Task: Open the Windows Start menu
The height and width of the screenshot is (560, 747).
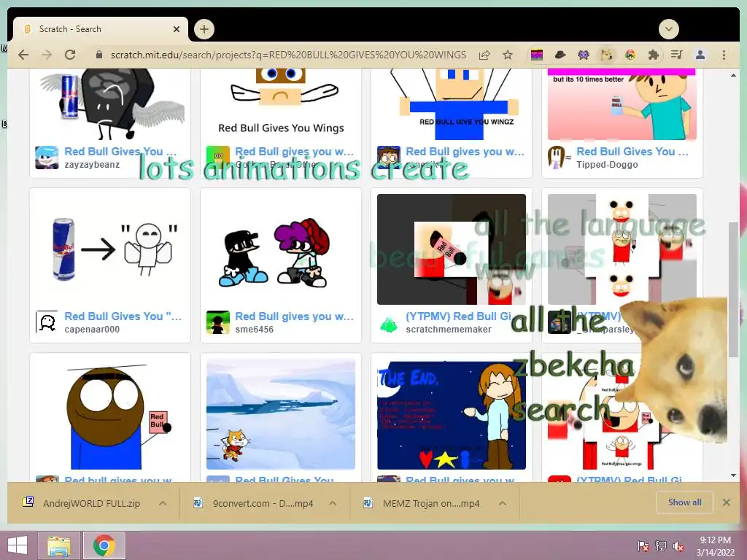Action: [x=18, y=545]
